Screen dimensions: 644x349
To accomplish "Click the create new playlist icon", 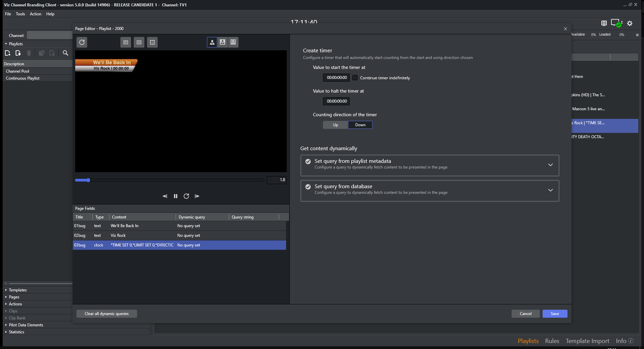I will [x=8, y=53].
